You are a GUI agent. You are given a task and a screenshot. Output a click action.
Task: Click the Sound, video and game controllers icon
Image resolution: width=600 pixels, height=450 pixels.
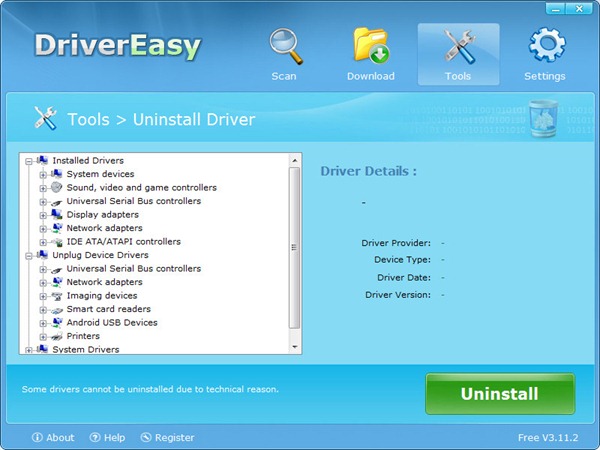click(x=57, y=187)
